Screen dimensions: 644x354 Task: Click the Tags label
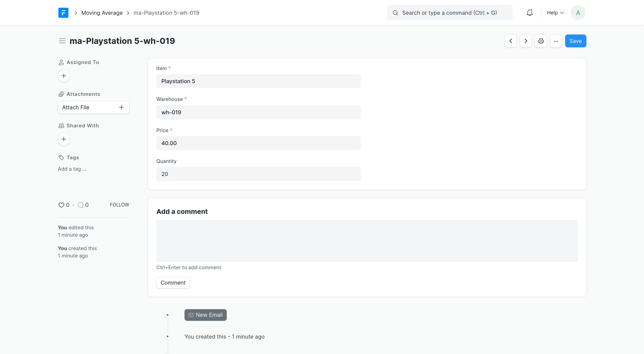[73, 158]
